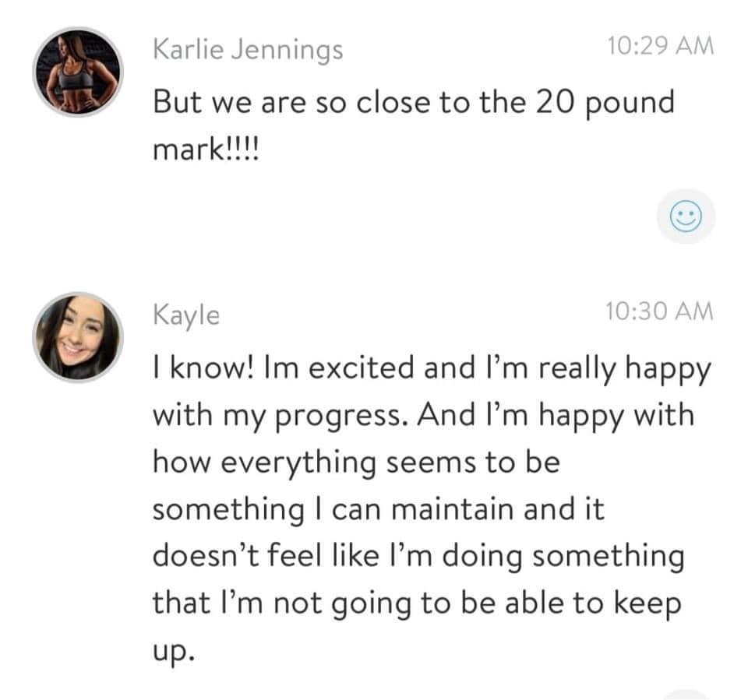This screenshot has height=700, width=748.
Task: Select the 'doesn't feel like' message line
Action: (418, 557)
